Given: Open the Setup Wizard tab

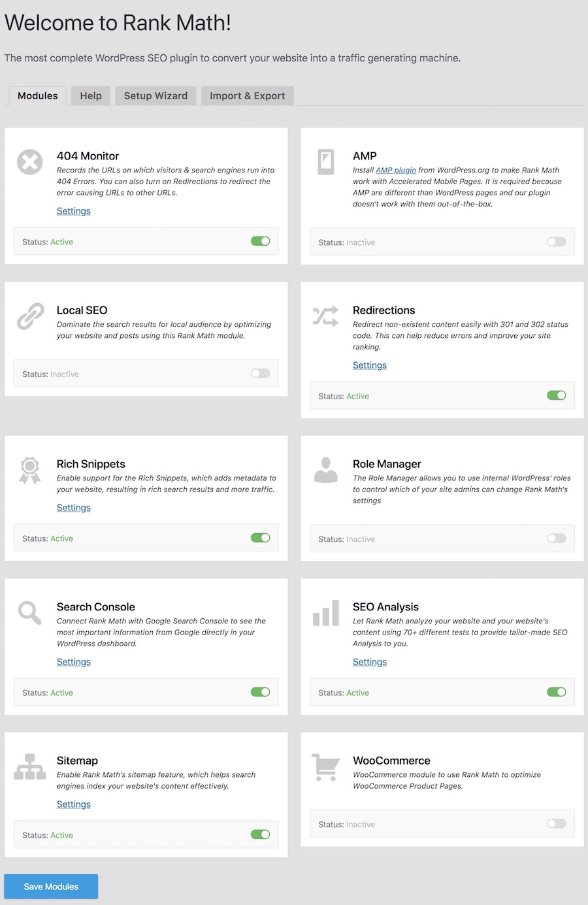Looking at the screenshot, I should coord(155,95).
